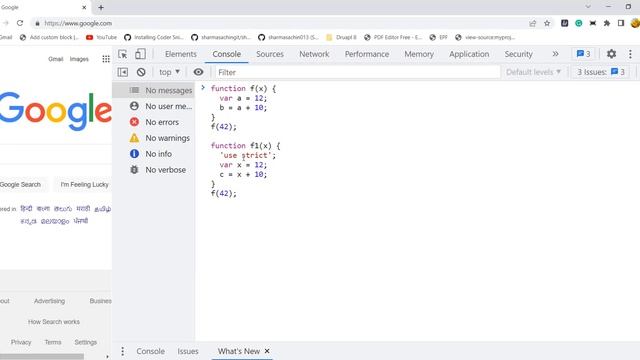Open the Advertising footer link
Viewport: 640px width, 360px height.
click(49, 301)
